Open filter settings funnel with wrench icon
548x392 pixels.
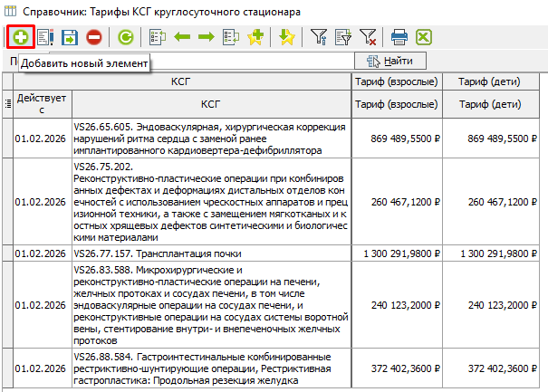319,37
